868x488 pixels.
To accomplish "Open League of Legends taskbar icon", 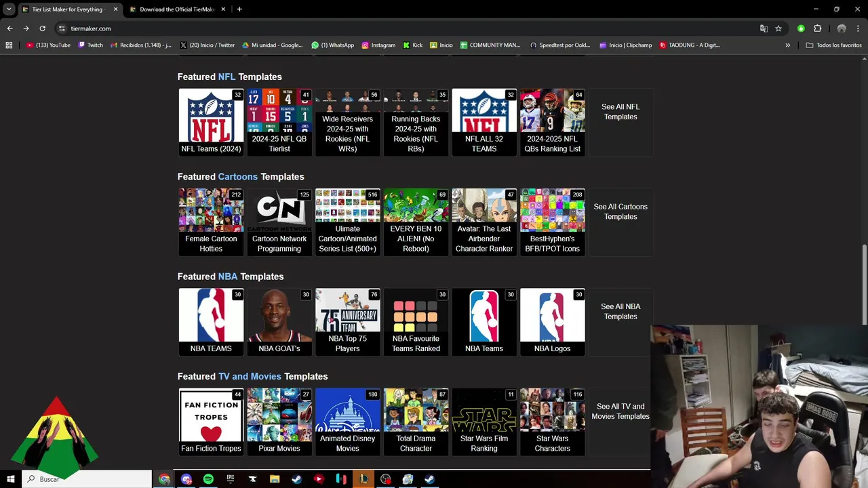I will pyautogui.click(x=363, y=479).
